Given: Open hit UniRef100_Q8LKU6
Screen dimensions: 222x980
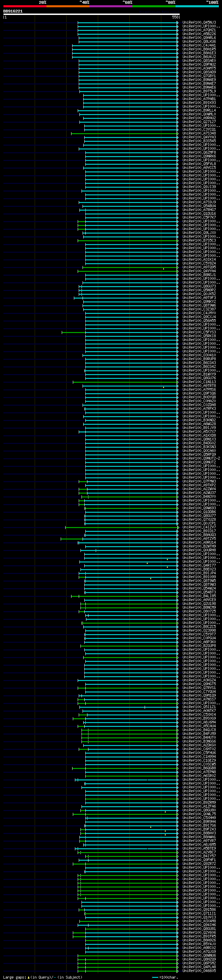Looking at the screenshot, I should click(x=199, y=41).
